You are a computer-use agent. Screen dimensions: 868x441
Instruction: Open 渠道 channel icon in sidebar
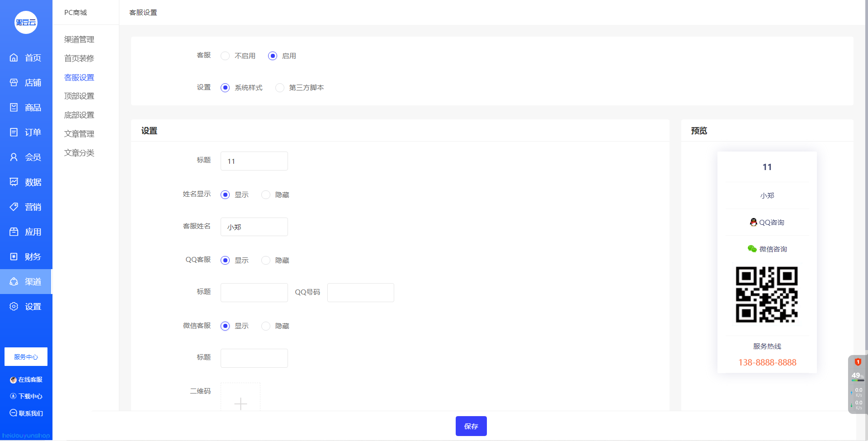[14, 281]
